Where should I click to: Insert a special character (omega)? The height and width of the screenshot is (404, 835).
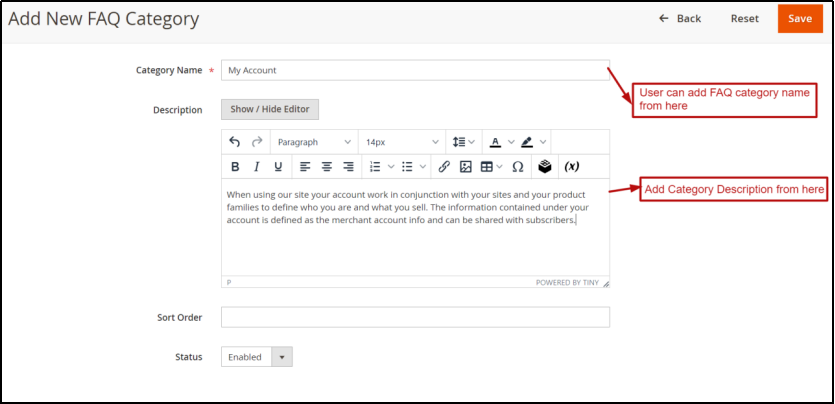[518, 167]
